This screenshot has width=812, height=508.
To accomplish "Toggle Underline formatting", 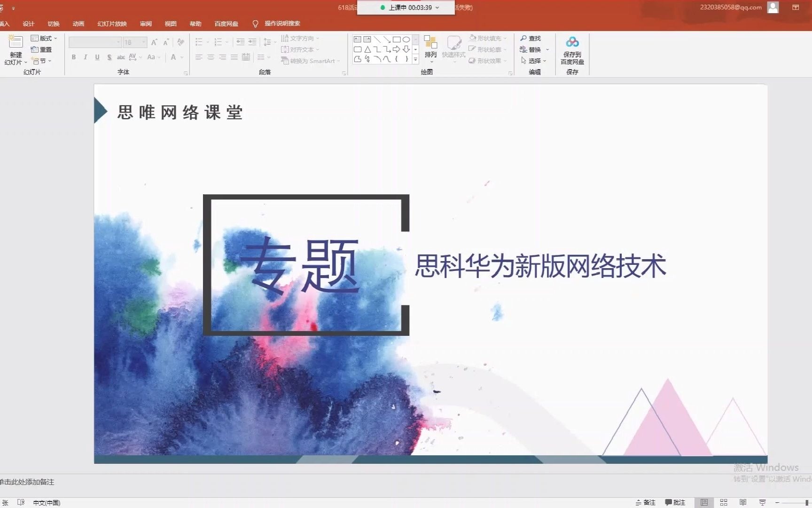I will pos(97,57).
